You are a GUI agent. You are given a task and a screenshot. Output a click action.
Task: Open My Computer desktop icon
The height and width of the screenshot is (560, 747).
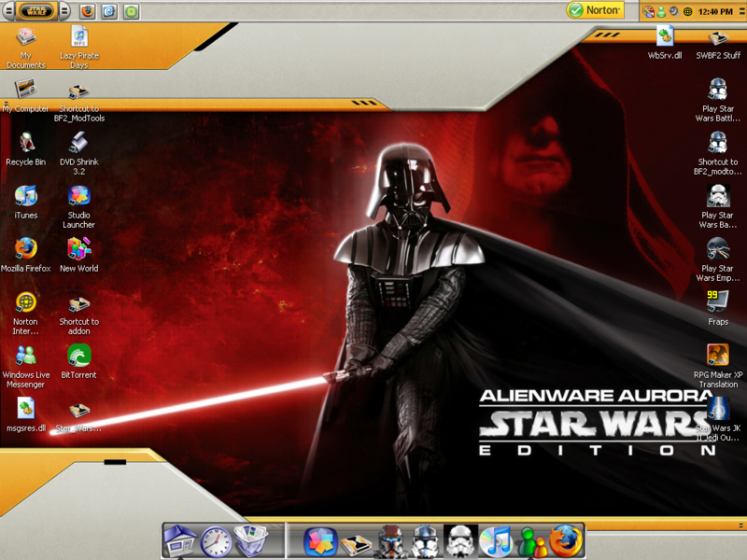tap(25, 97)
